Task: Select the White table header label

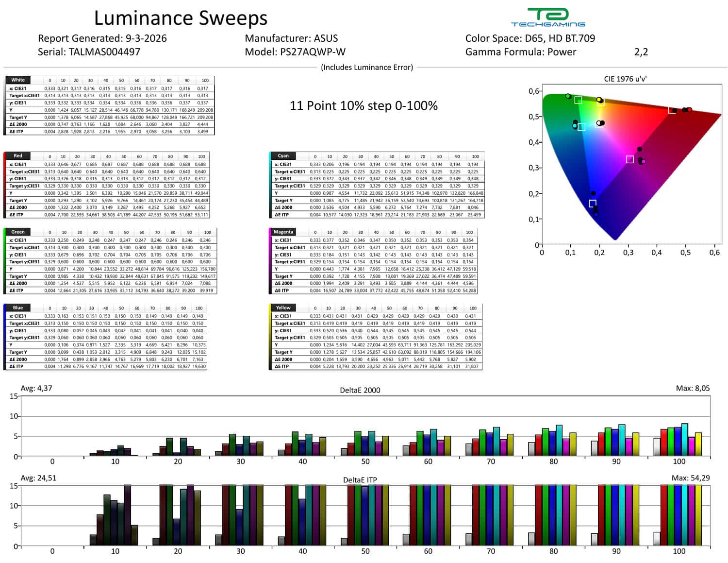Action: tap(18, 80)
